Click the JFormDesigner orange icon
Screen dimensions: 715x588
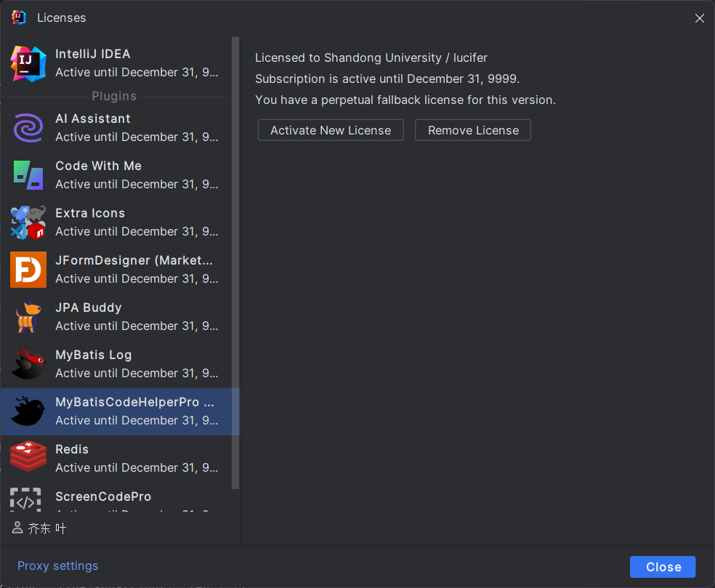coord(28,270)
